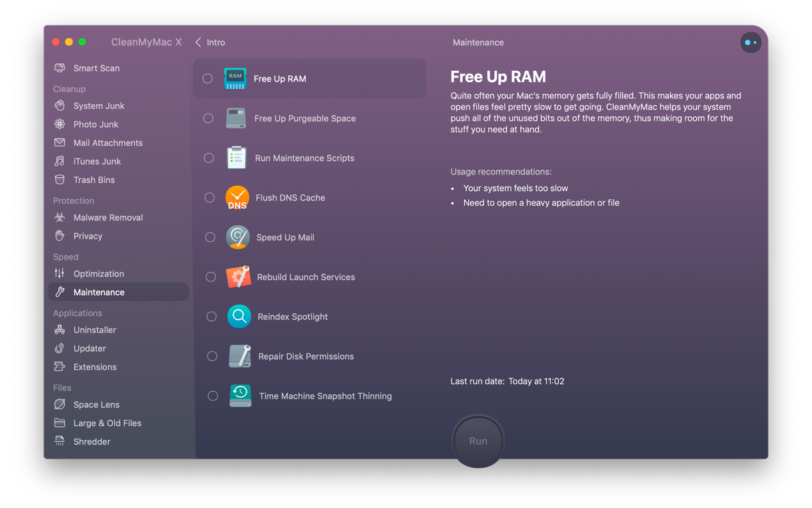This screenshot has width=812, height=508.
Task: Open the Privacy sidebar item
Action: coord(118,236)
